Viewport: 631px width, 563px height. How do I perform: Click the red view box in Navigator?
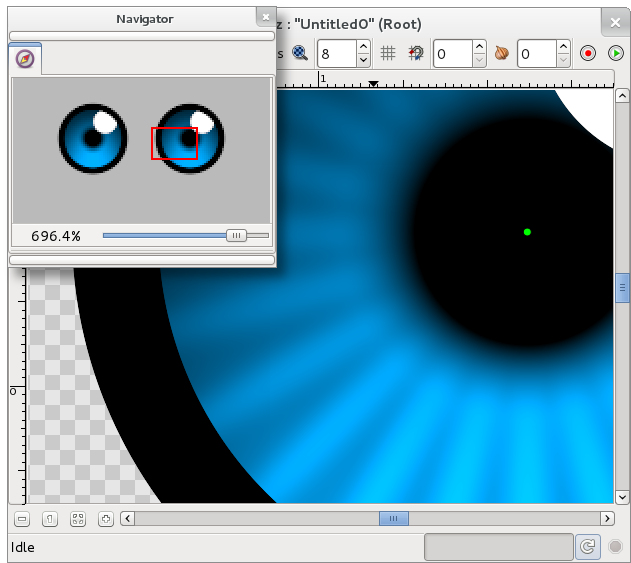[174, 143]
